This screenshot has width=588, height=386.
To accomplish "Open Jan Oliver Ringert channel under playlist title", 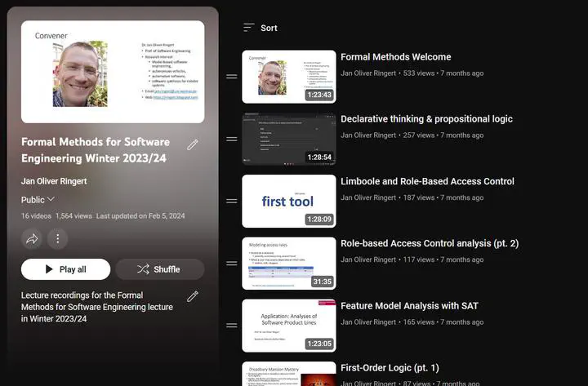I will (54, 181).
